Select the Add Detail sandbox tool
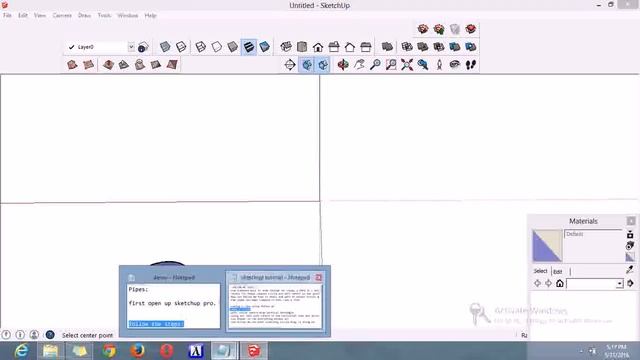This screenshot has width=640, height=360. (156, 64)
